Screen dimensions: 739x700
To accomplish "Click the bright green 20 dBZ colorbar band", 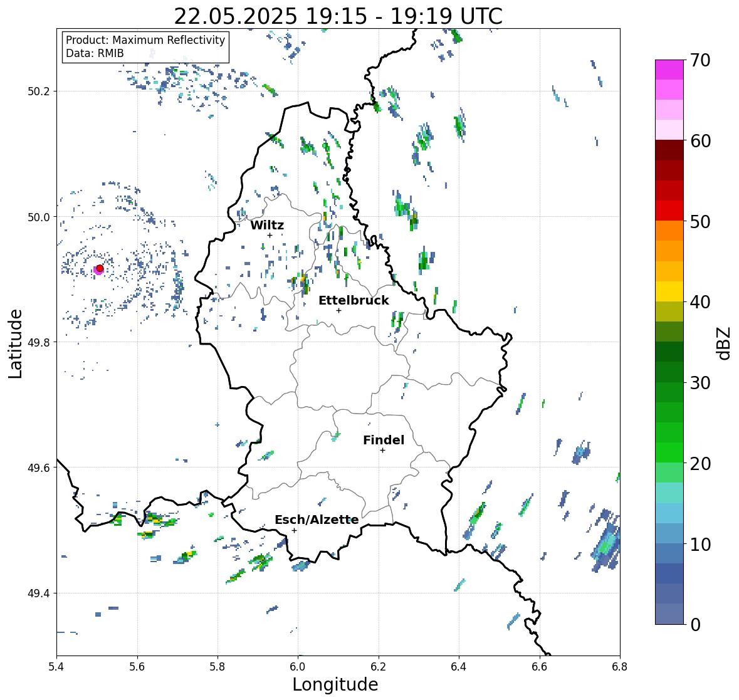I will click(669, 452).
